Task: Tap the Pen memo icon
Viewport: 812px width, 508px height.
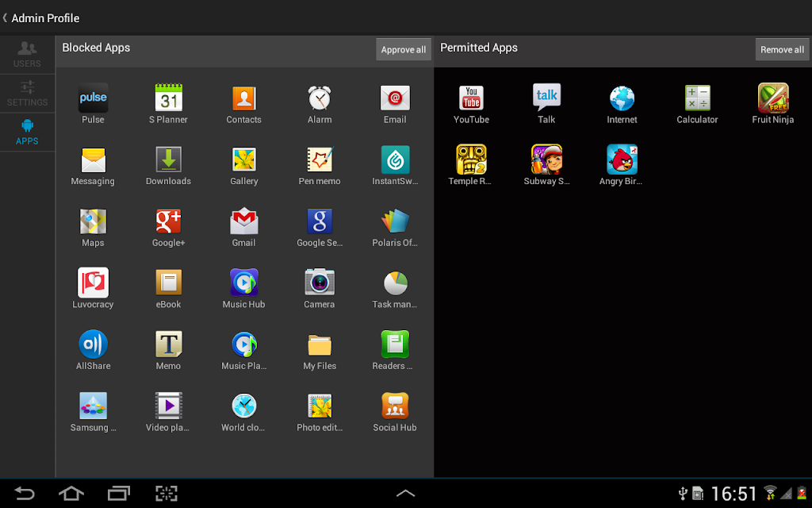Action: (320, 159)
